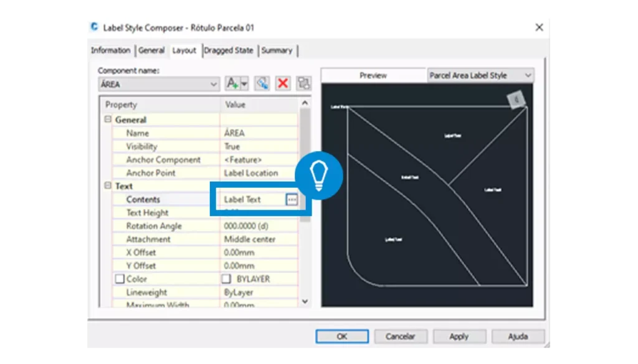Collapse the Text property group
The width and height of the screenshot is (638, 364).
pyautogui.click(x=108, y=185)
